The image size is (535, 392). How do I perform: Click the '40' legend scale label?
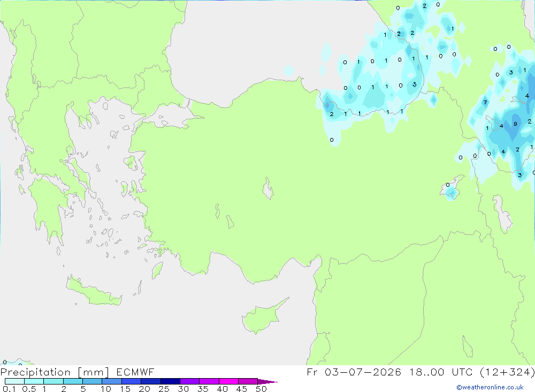(x=222, y=389)
